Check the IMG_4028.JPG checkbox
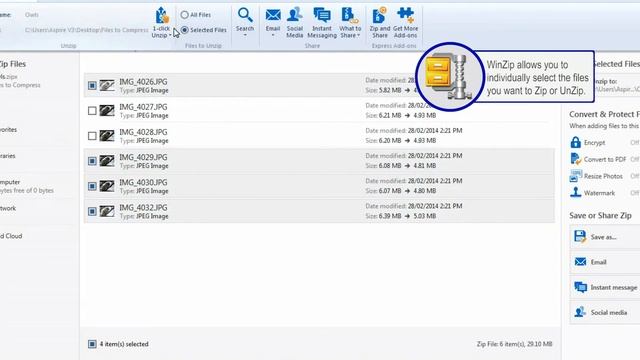 tap(92, 136)
